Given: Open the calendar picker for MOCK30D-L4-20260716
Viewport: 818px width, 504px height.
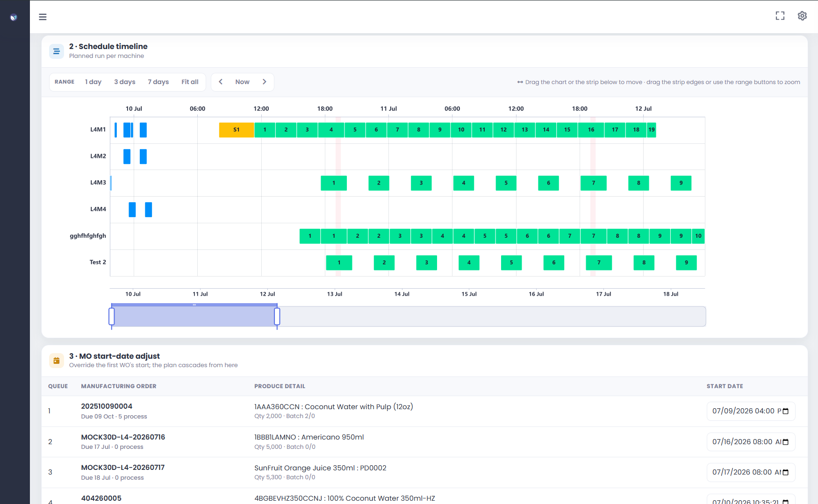Looking at the screenshot, I should (785, 442).
